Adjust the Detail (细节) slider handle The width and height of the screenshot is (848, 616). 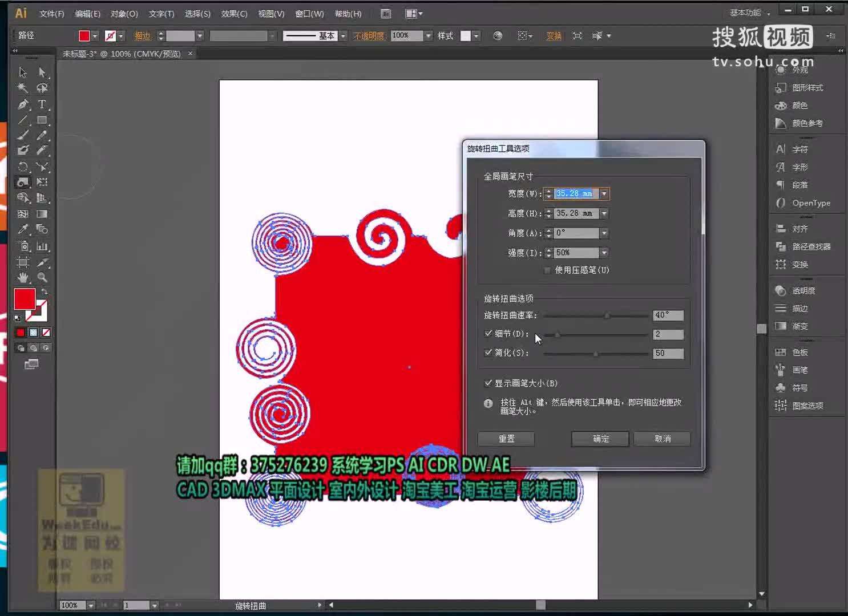tap(558, 335)
